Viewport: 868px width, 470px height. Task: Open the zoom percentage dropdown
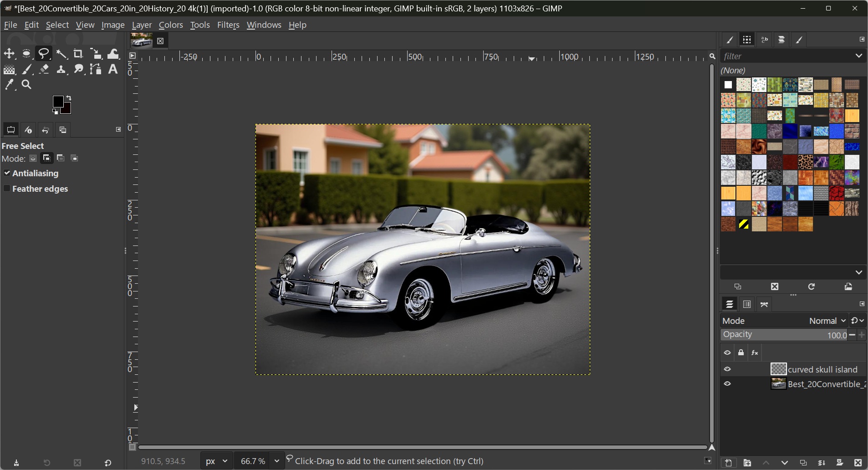[x=276, y=461]
